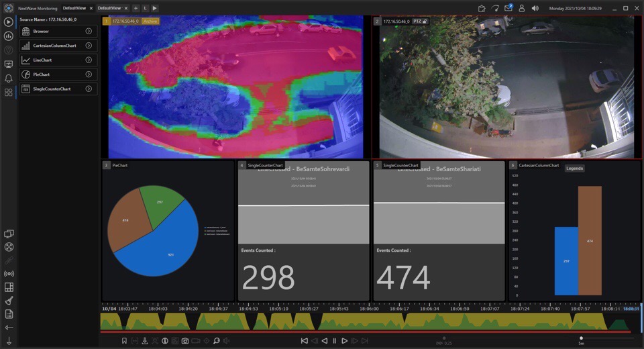Open the statistics chart icon in sidebar
Screen dimensions: 644x349
9,36
